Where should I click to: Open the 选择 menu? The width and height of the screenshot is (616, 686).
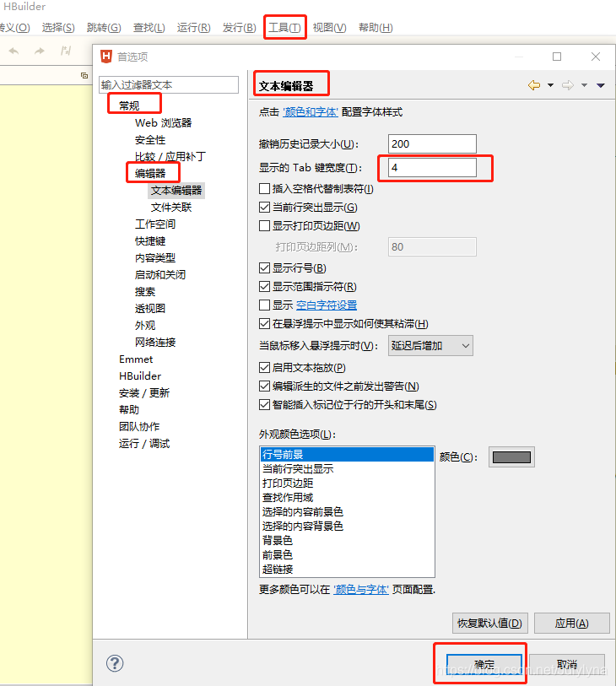tap(58, 28)
